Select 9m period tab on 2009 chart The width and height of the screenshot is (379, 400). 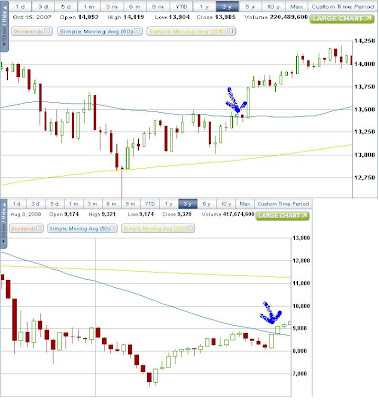point(131,204)
